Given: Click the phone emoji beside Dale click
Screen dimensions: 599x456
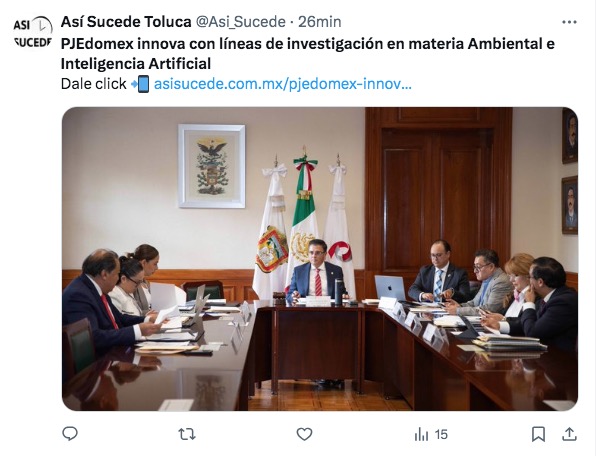Looking at the screenshot, I should pos(140,84).
